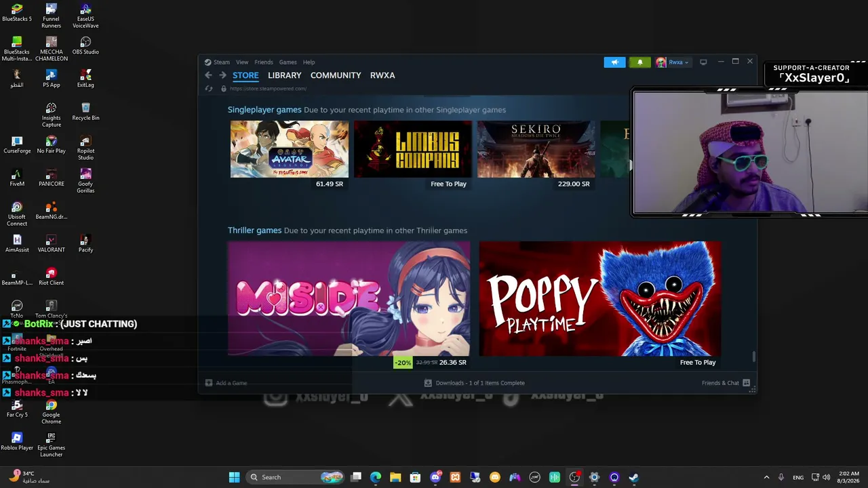Screen dimensions: 868x488
Task: Open the CurseForge desktop icon
Action: point(17,144)
